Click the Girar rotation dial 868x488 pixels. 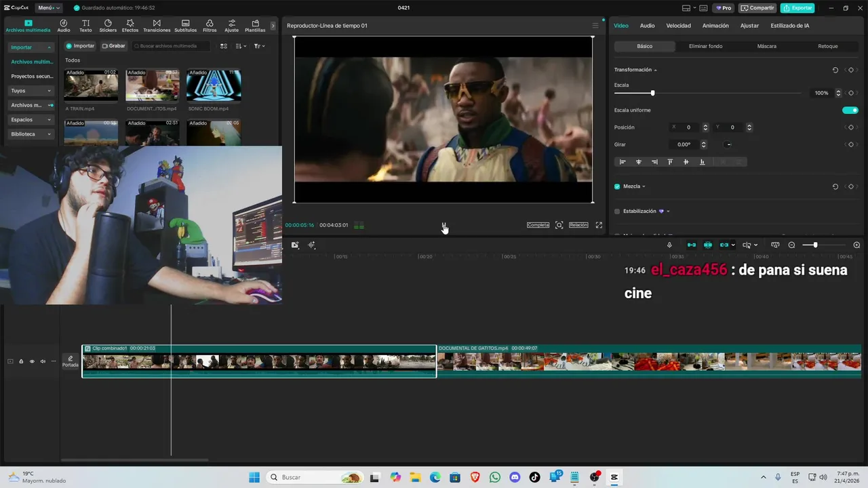click(x=728, y=144)
